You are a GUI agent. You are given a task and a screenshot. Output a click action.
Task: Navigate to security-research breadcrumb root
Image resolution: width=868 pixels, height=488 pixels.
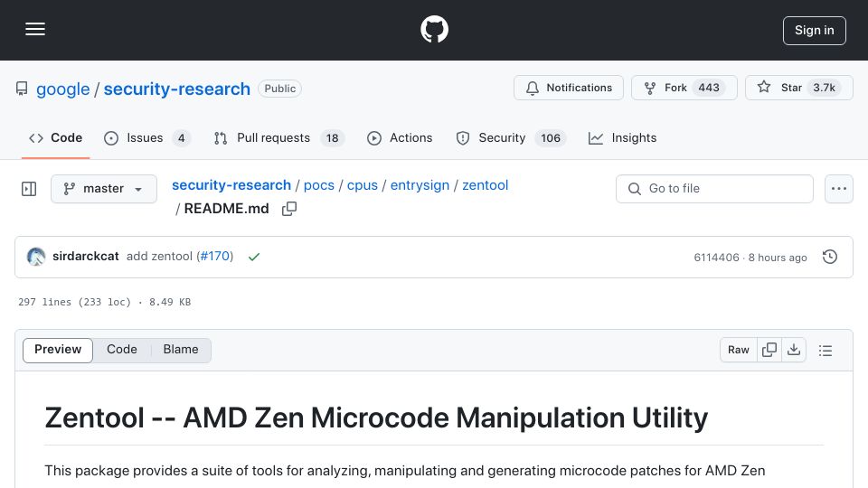(231, 184)
